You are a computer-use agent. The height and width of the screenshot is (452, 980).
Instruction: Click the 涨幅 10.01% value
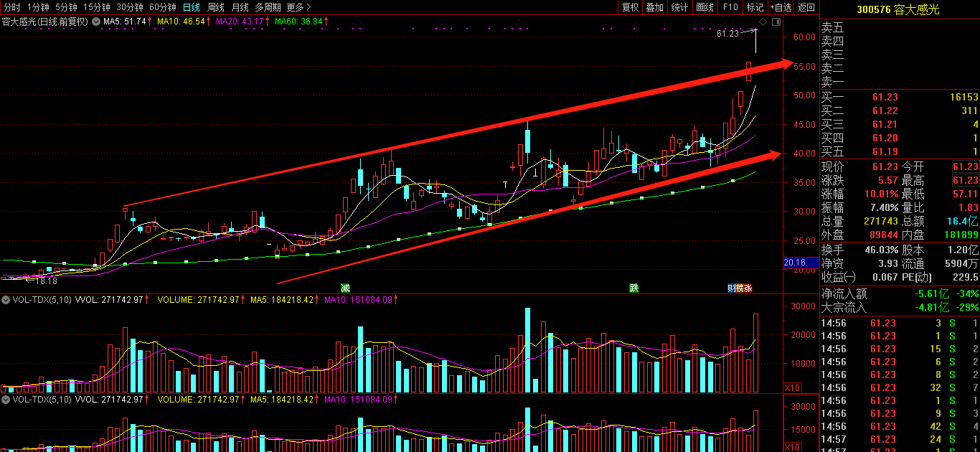[880, 194]
